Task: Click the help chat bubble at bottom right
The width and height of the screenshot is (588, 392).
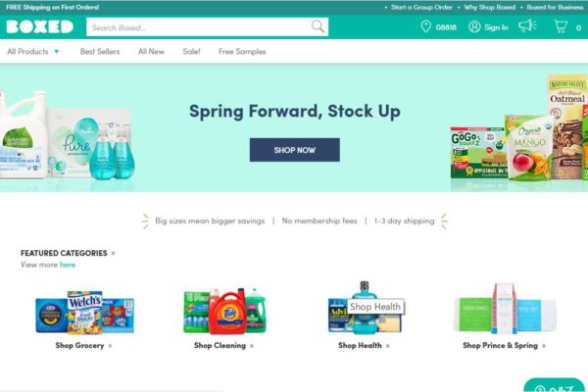Action: pos(555,385)
